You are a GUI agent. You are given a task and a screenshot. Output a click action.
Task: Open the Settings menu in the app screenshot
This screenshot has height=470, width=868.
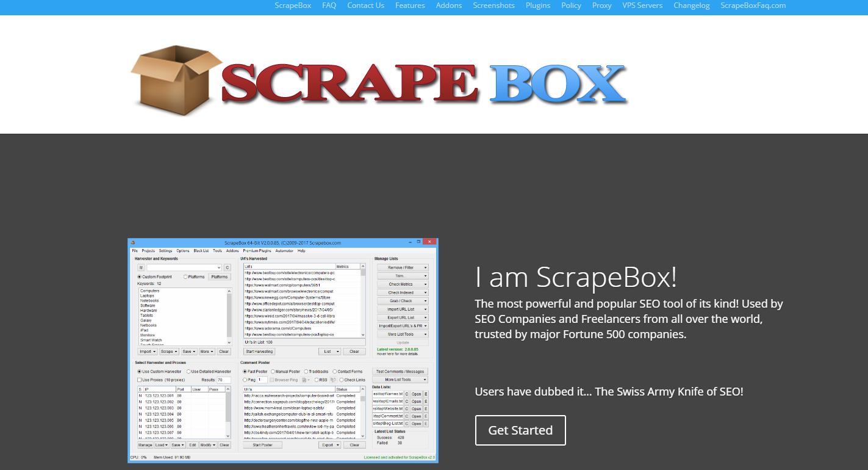[166, 251]
